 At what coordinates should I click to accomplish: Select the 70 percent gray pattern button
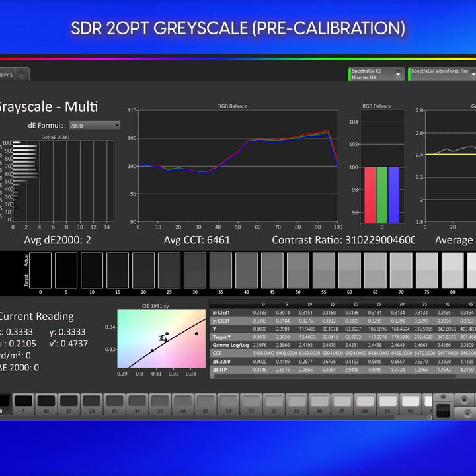(319, 404)
